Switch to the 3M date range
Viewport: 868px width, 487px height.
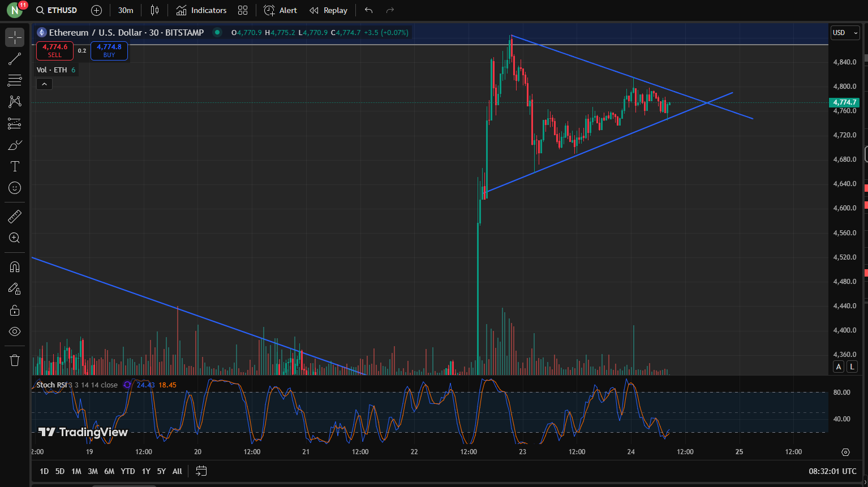pyautogui.click(x=93, y=471)
